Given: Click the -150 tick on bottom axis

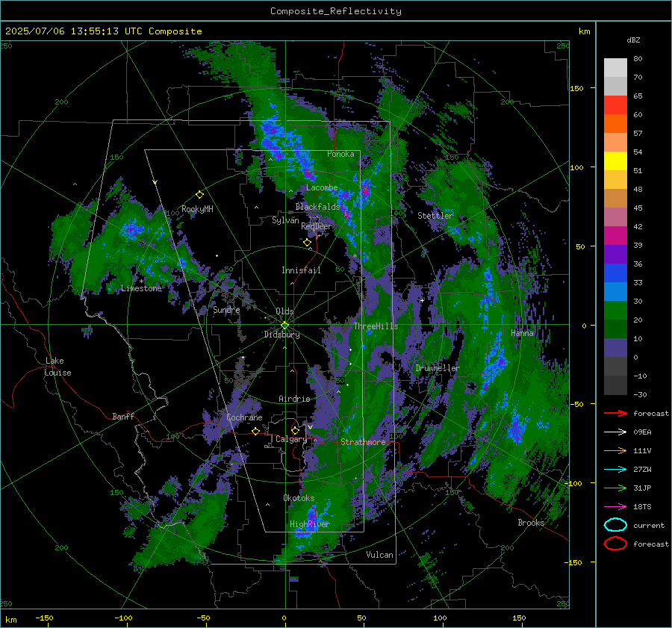Looking at the screenshot, I should click(44, 618).
